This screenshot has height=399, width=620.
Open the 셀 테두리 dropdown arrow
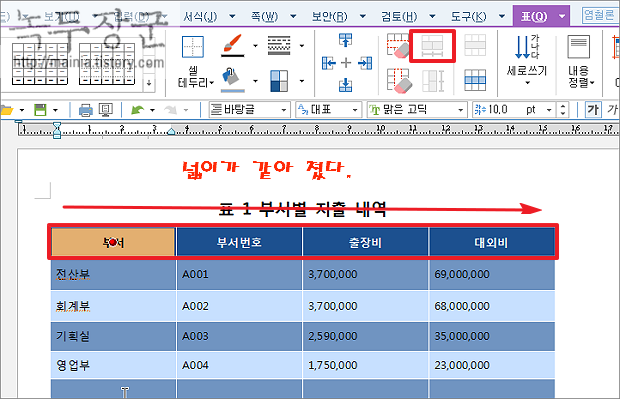point(212,82)
